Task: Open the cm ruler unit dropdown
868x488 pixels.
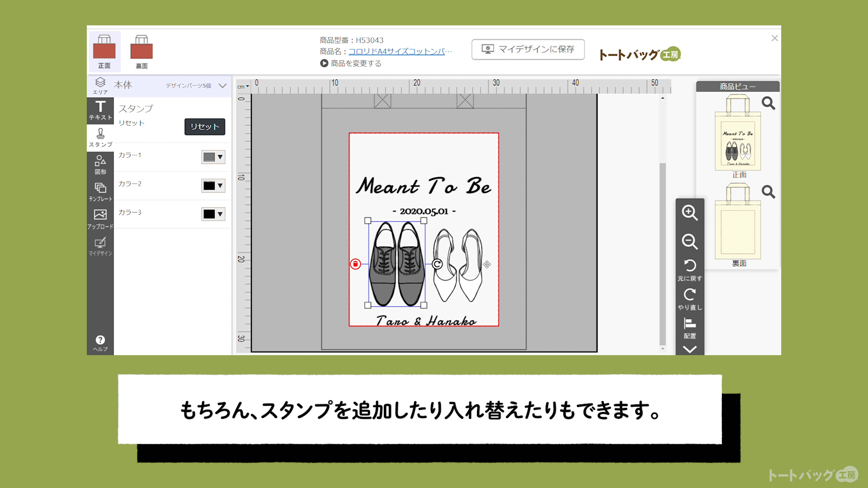Action: (x=243, y=87)
